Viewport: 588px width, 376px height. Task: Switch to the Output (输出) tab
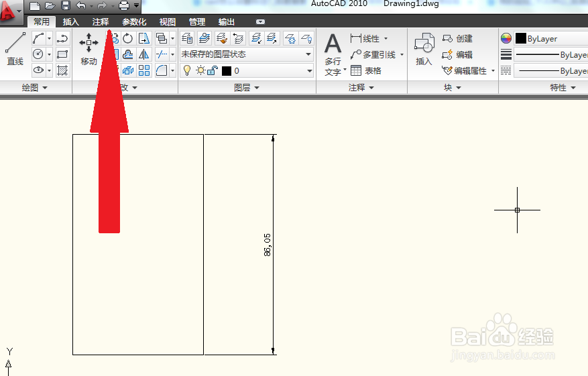(x=227, y=21)
